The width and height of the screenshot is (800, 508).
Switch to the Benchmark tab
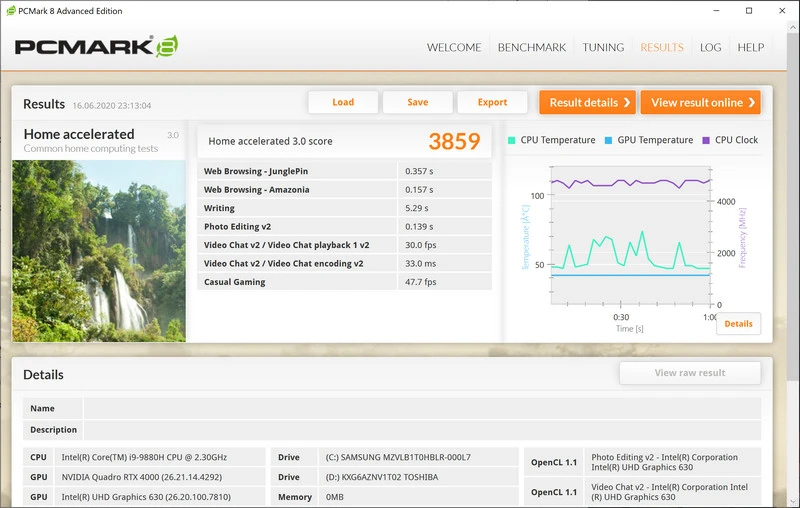[x=531, y=47]
